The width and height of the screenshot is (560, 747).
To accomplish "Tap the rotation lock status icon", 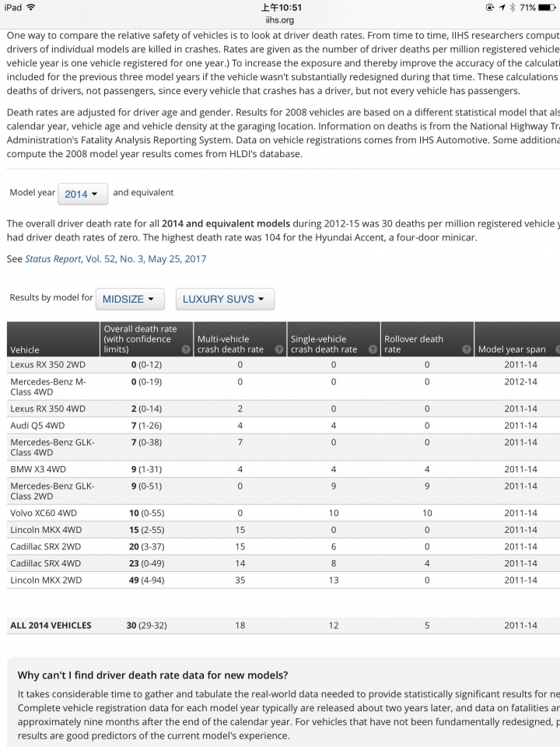I will click(x=489, y=7).
